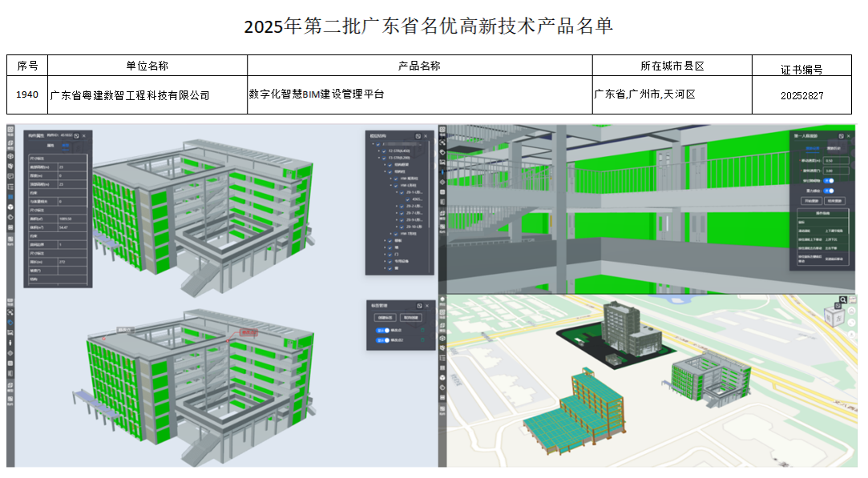Click the pop-out icon of 标签管理 panel
Viewport: 868px width, 478px height.
point(419,305)
